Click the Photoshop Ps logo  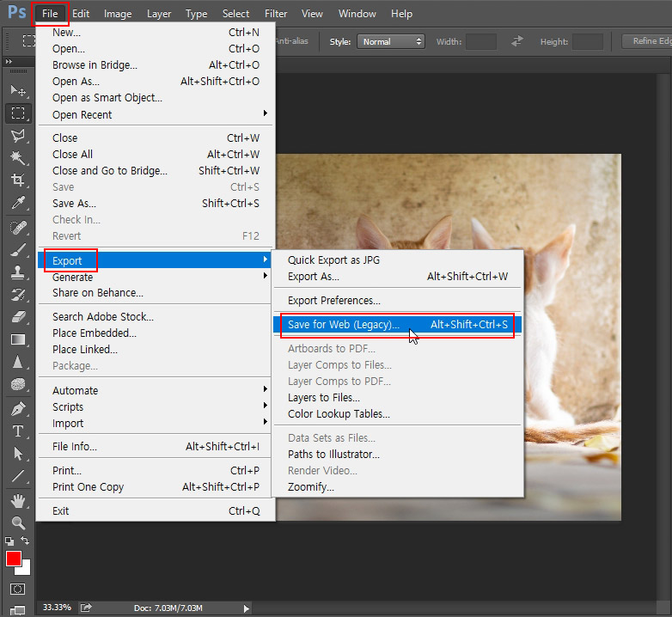click(17, 12)
